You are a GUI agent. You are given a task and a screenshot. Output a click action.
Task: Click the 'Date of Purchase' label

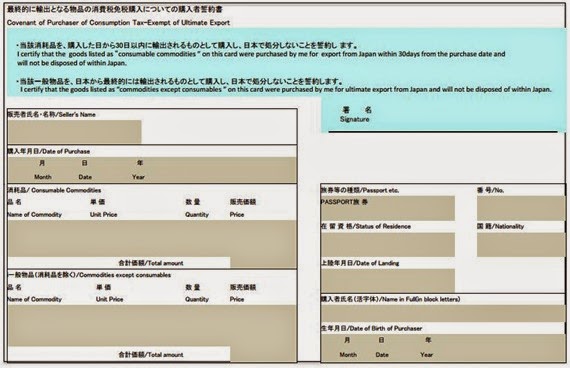(49, 151)
